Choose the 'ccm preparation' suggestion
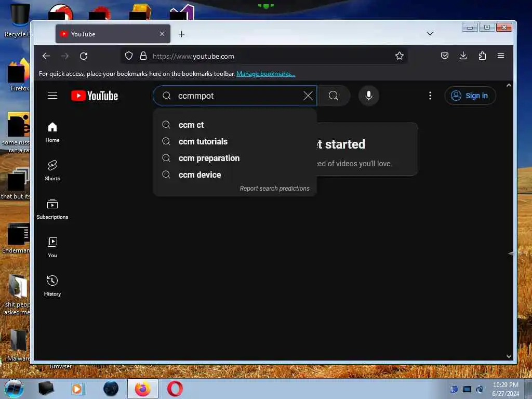 [x=235, y=158]
